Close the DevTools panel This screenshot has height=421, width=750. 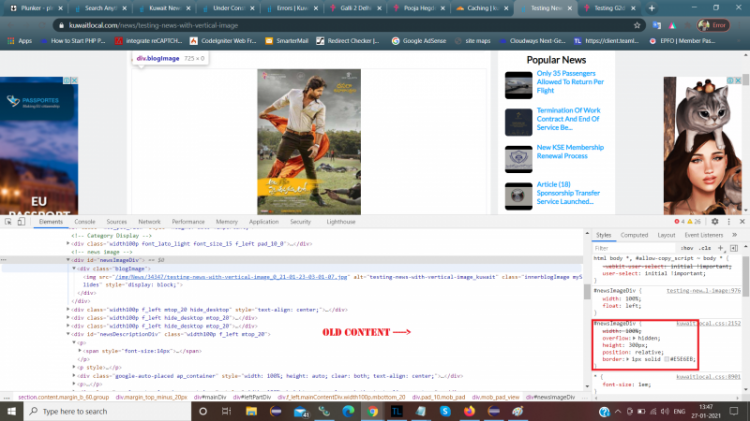pos(742,222)
